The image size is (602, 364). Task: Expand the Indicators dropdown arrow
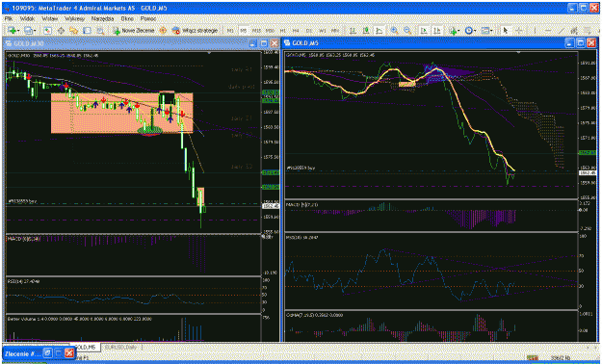click(459, 31)
